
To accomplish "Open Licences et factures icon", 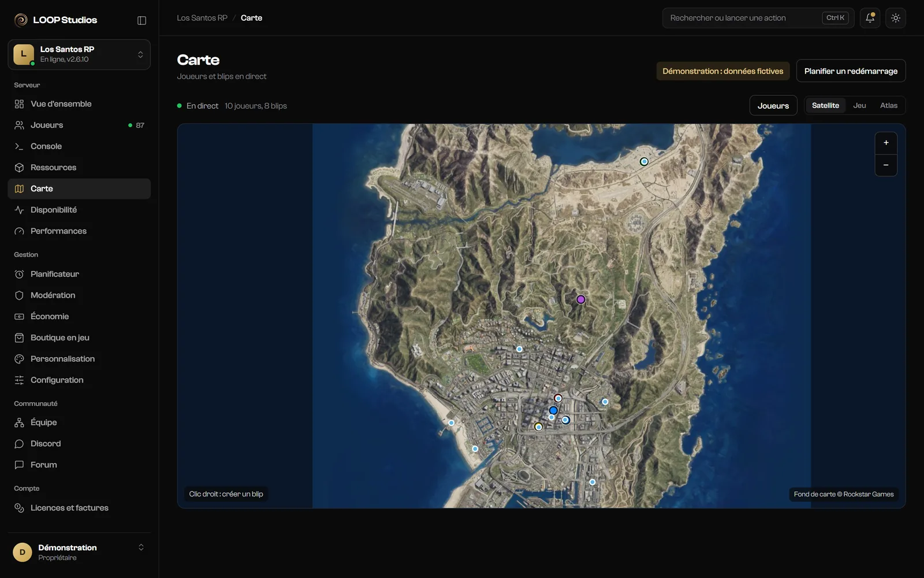I will pos(19,508).
